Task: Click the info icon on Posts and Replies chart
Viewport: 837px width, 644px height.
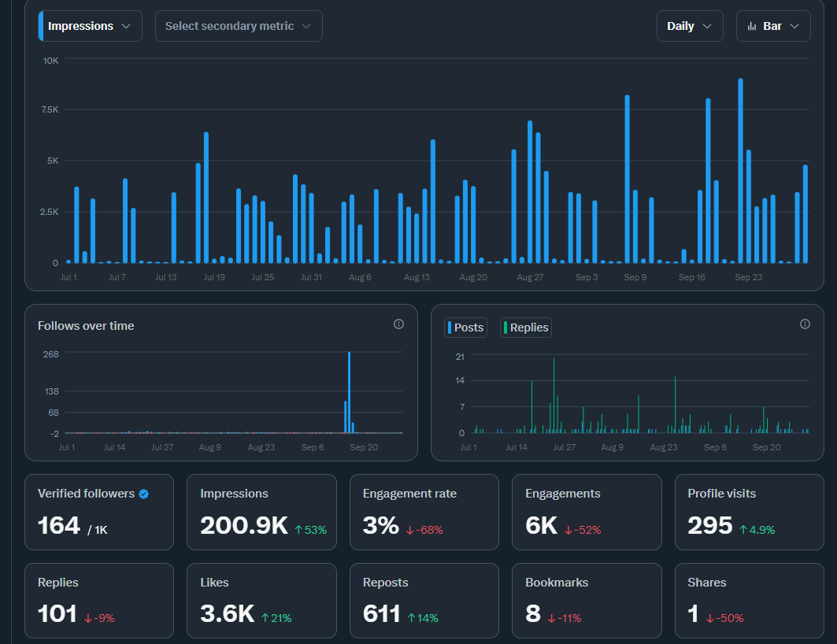Action: [805, 324]
